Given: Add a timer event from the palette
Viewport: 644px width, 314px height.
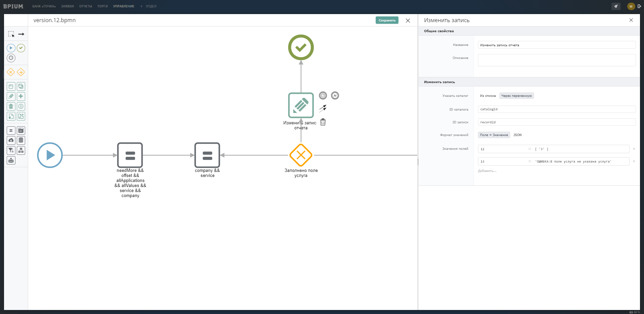Looking at the screenshot, I should tap(11, 58).
